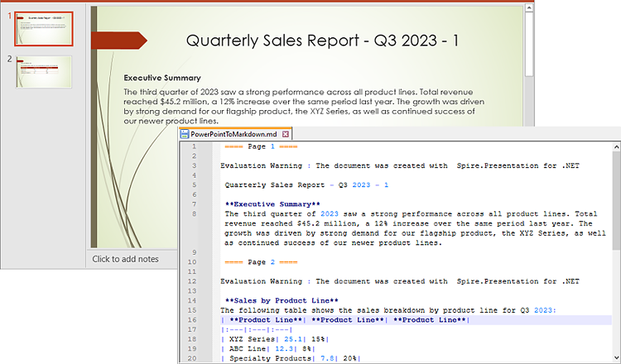Click 'XYZ Series' row on line 18
Screen dimensions: 621x364
(x=275, y=339)
